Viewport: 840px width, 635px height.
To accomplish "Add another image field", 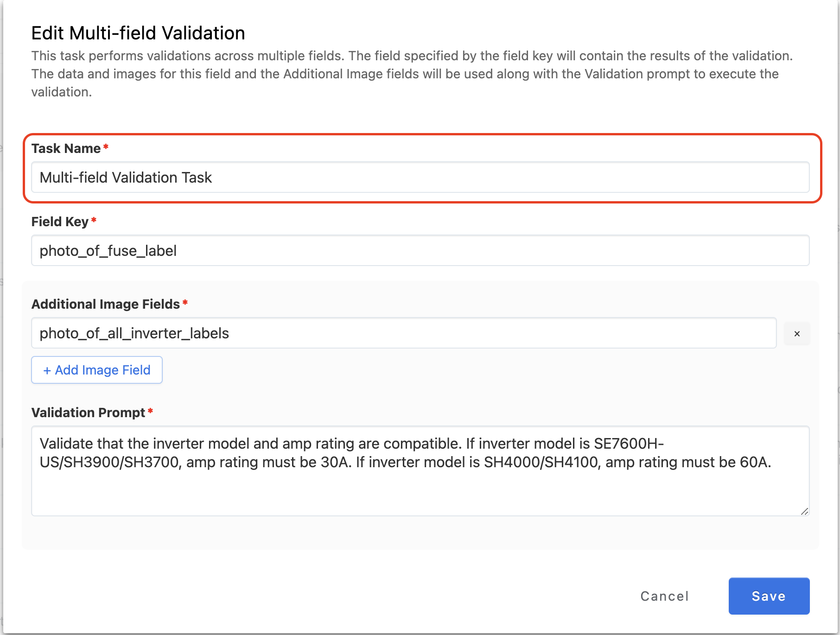I will tap(97, 370).
